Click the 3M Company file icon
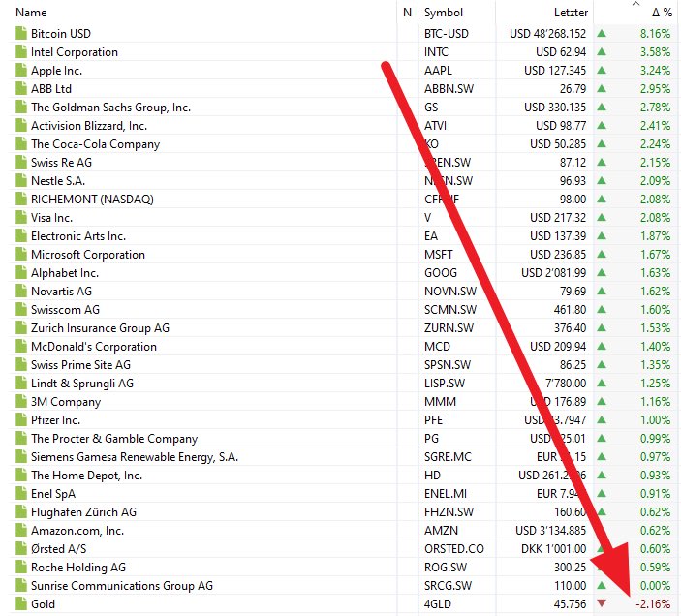The height and width of the screenshot is (616, 681). (21, 402)
